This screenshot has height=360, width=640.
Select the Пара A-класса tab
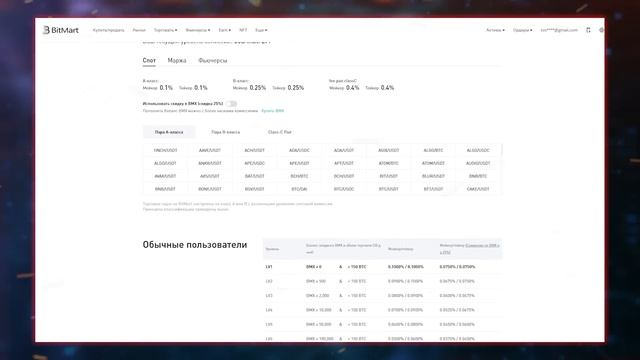coord(169,132)
